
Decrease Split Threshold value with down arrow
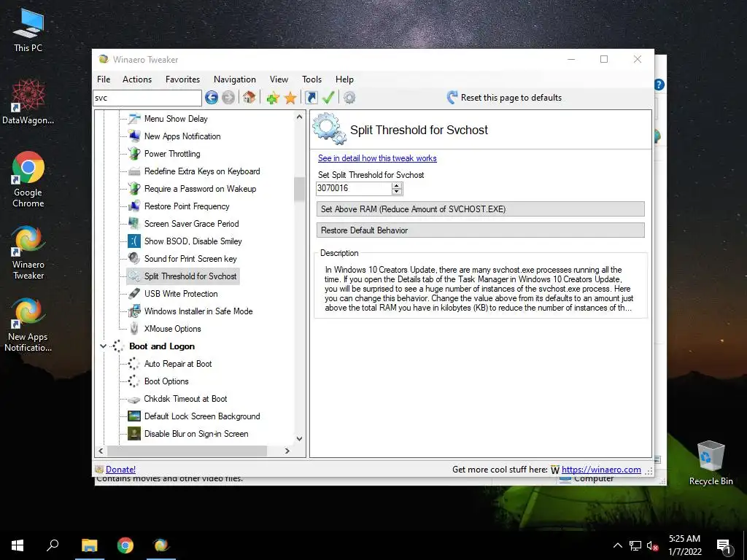pyautogui.click(x=396, y=192)
